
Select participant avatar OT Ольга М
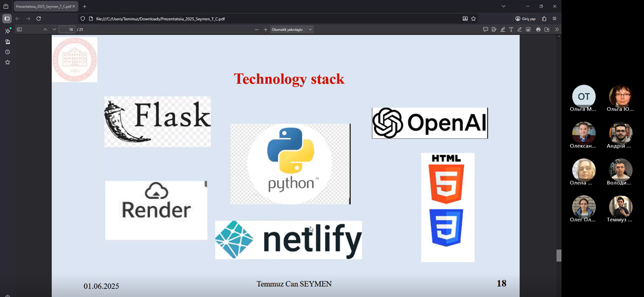tap(584, 96)
